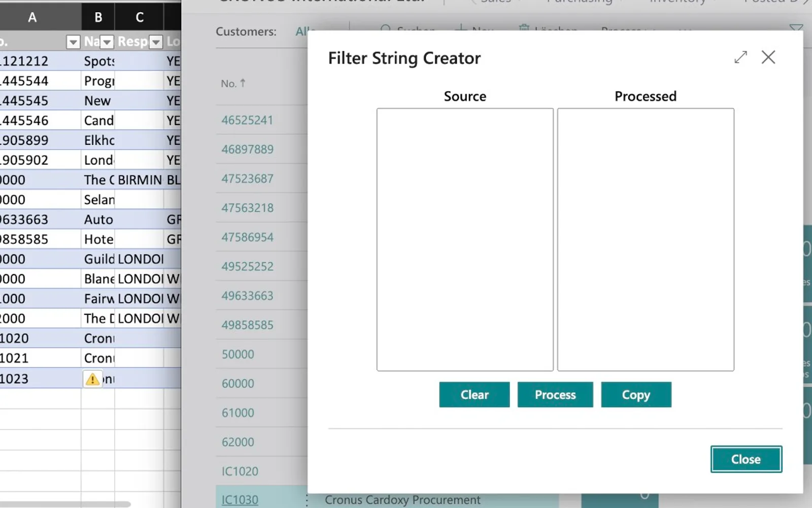This screenshot has height=508, width=812.
Task: Click the Excel horizontal scrollbar
Action: [65, 504]
